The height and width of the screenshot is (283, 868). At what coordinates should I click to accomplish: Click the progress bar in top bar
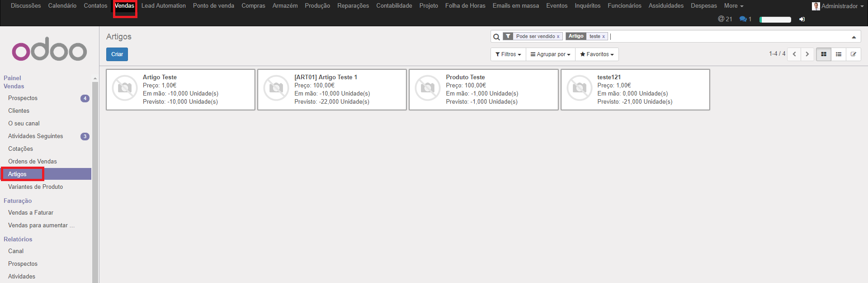point(775,19)
